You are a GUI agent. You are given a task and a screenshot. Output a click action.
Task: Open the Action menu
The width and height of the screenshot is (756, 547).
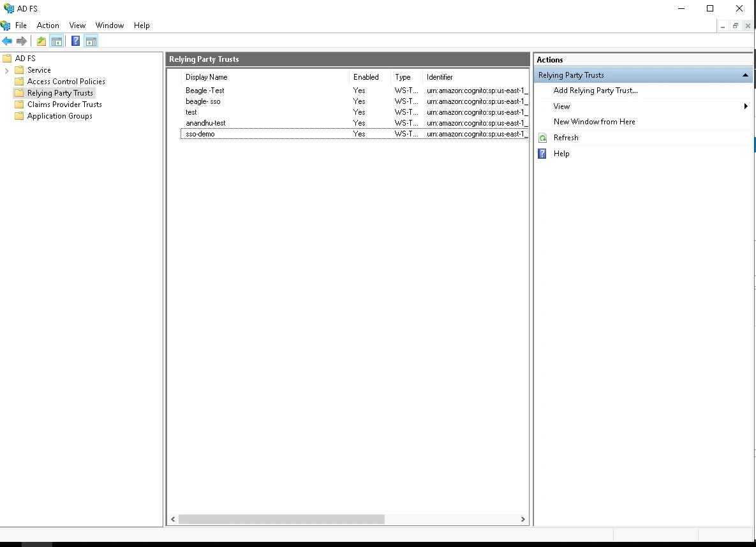[48, 26]
